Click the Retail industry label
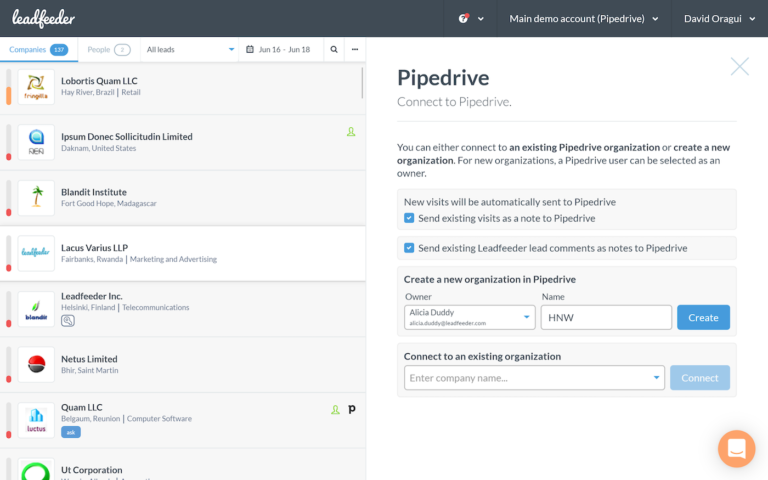Image resolution: width=768 pixels, height=480 pixels. click(x=131, y=92)
